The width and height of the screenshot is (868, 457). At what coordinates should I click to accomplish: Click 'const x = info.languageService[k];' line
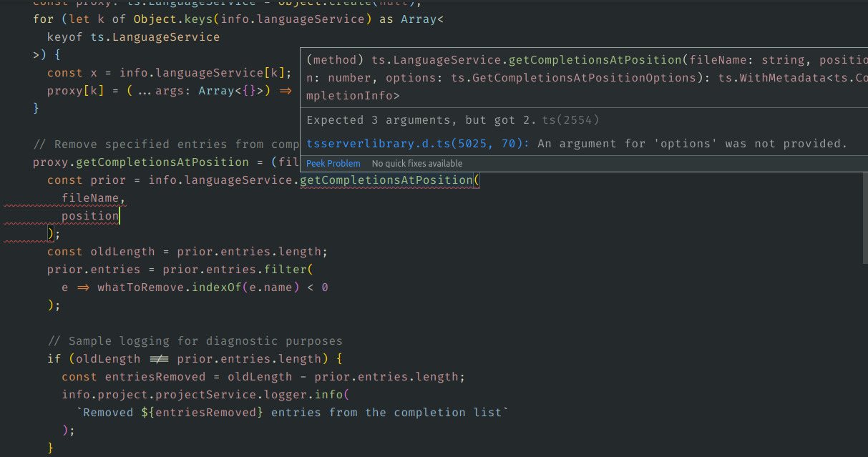170,73
